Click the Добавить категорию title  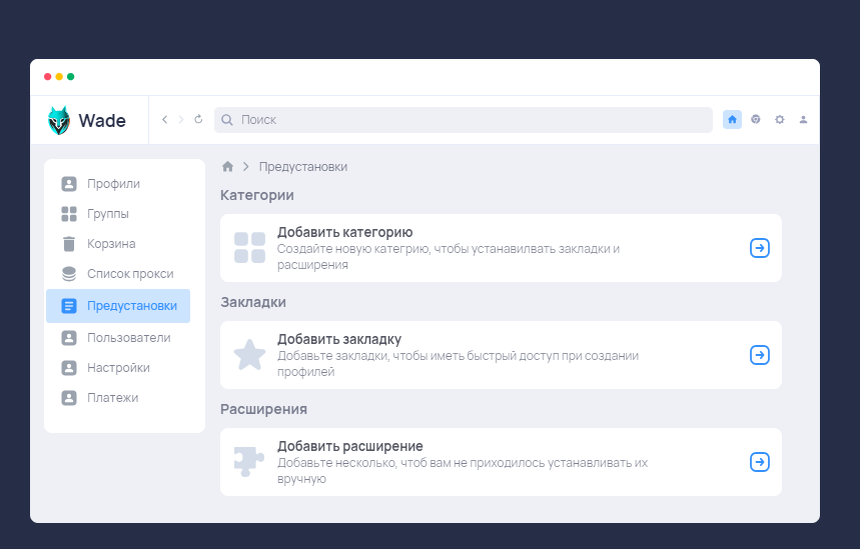[345, 233]
